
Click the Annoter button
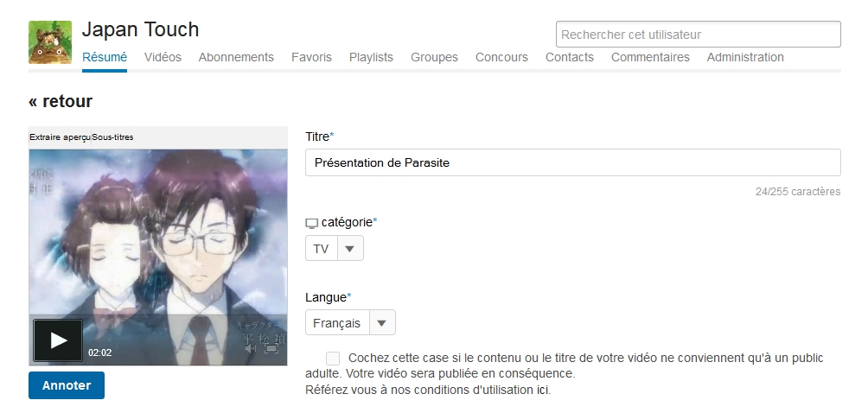[67, 385]
